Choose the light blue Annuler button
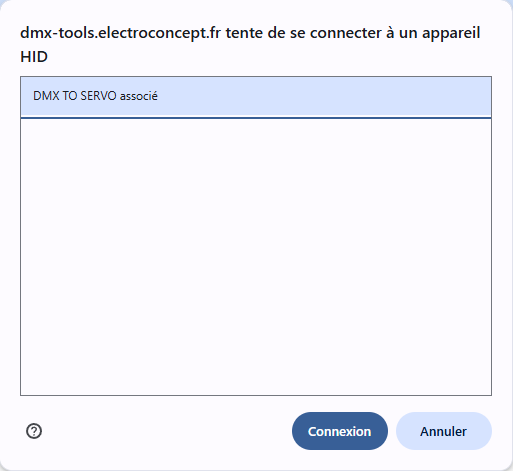513x471 pixels. point(444,431)
